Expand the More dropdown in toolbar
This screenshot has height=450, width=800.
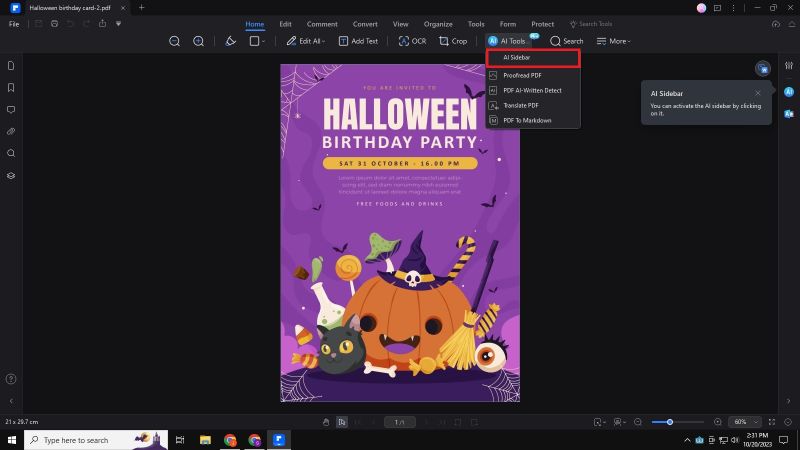(613, 41)
